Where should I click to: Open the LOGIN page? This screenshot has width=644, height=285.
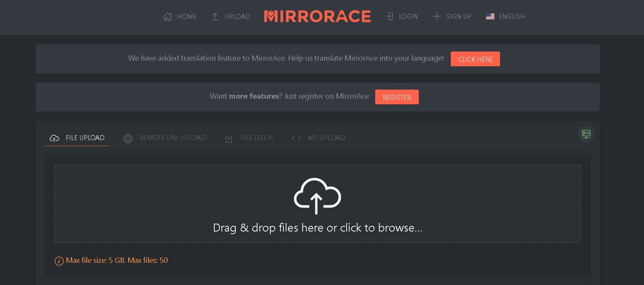[x=408, y=17]
